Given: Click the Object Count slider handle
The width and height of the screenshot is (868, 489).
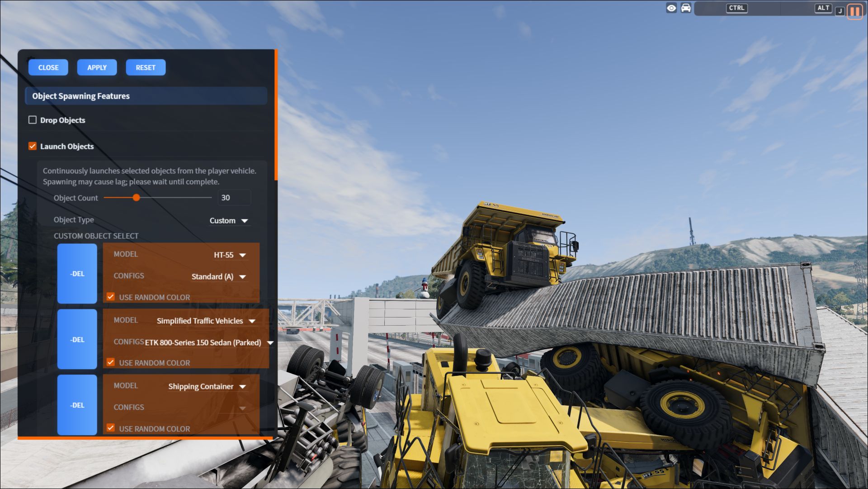Looking at the screenshot, I should coord(136,198).
